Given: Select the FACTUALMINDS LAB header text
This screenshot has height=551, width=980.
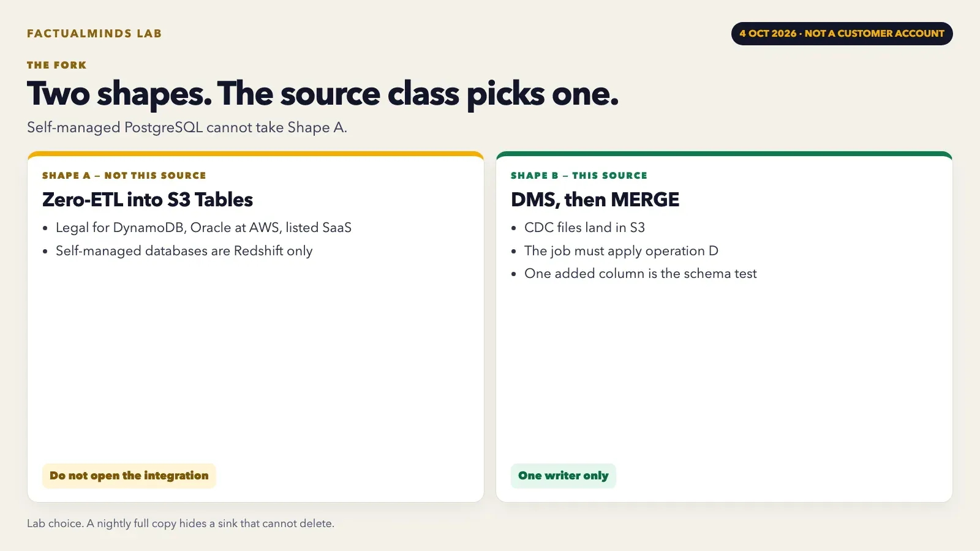Looking at the screenshot, I should coord(94,34).
